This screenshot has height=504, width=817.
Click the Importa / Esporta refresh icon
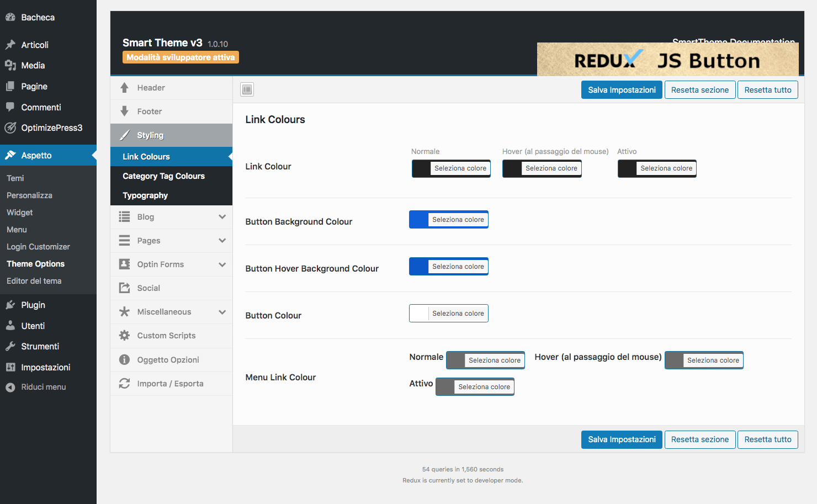coord(125,384)
